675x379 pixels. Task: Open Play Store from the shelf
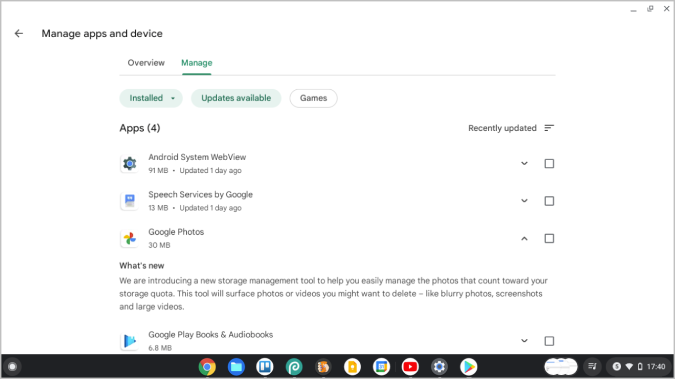pyautogui.click(x=468, y=367)
